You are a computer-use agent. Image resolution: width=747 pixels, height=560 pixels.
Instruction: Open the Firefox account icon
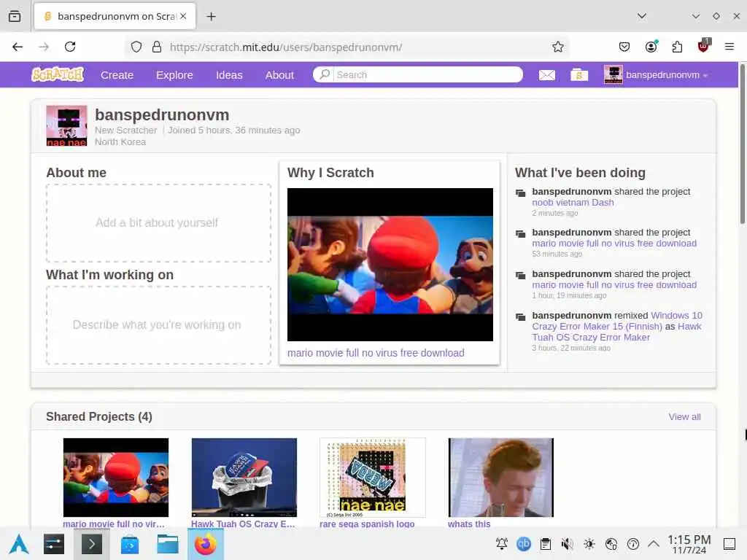651,47
